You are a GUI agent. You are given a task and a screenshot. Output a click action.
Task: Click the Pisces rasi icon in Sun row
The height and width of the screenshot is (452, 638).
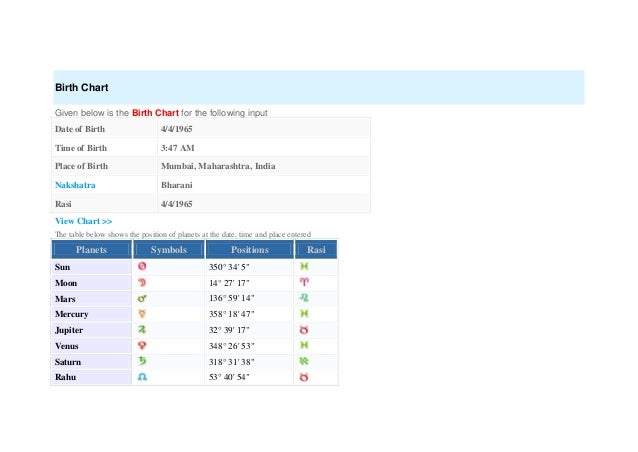[x=304, y=266]
